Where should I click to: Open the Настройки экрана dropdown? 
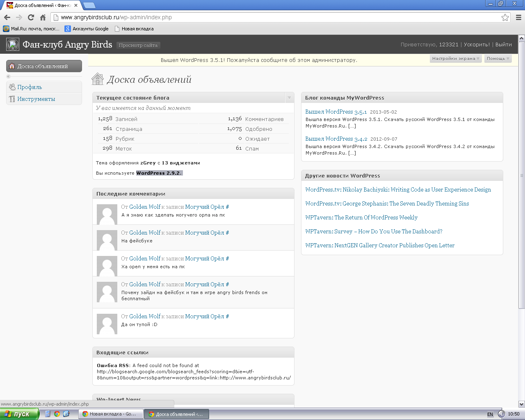point(456,59)
